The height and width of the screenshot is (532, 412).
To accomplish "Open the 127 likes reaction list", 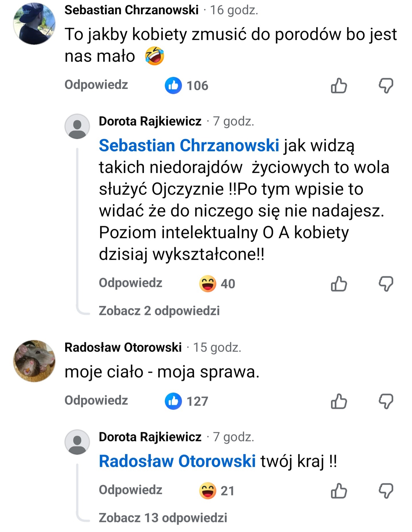I will 187,401.
